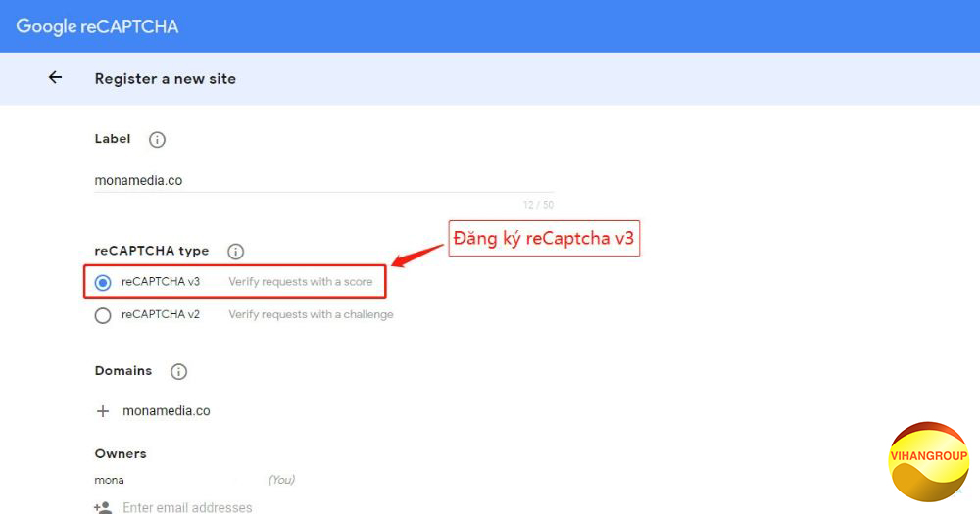
Task: Open the reCAPTCHA type info icon
Action: point(235,252)
